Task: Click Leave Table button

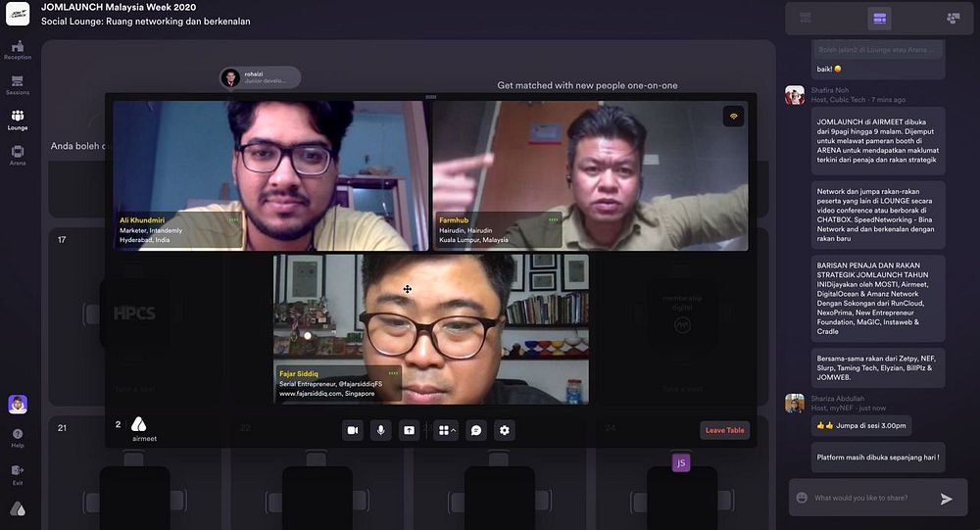Action: [725, 430]
